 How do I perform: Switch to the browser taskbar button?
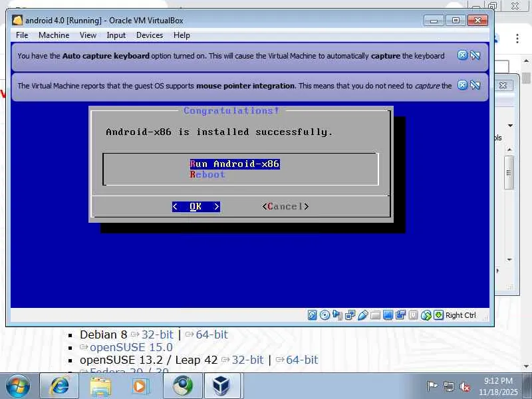point(182,386)
